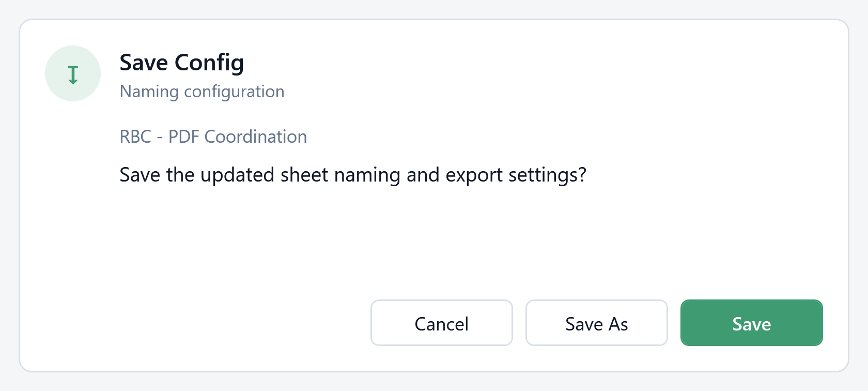
Task: Click the green save arrow icon
Action: click(73, 75)
